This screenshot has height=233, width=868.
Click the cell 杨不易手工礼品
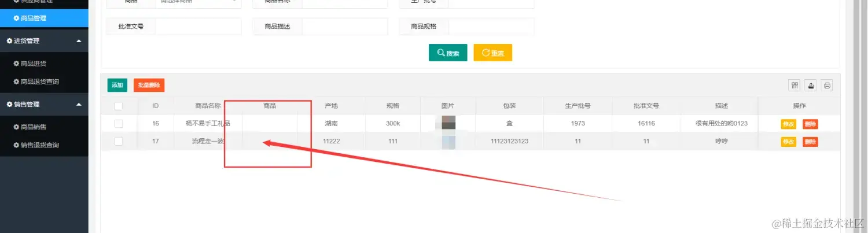[208, 124]
